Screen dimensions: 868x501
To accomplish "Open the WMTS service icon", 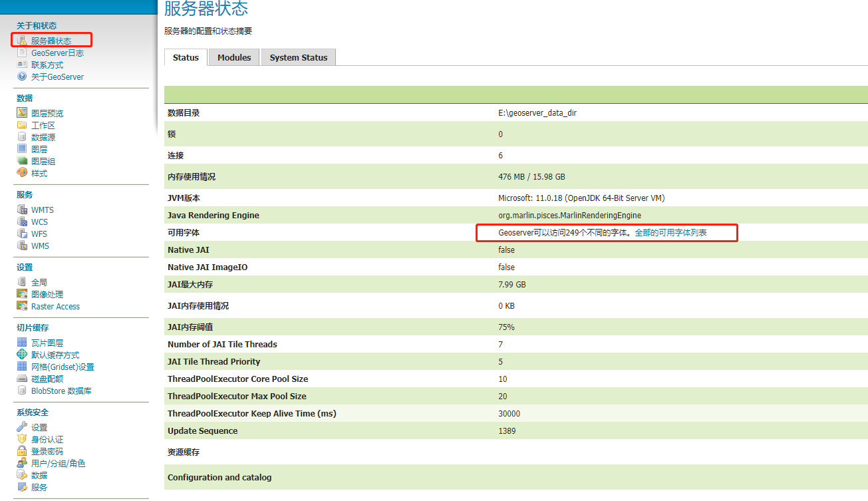I will pos(22,210).
